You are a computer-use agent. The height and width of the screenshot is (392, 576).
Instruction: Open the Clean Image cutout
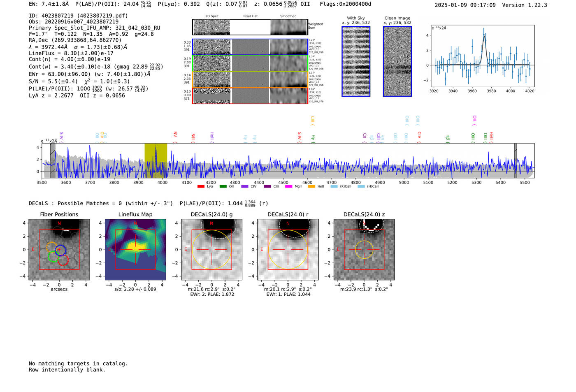397,61
